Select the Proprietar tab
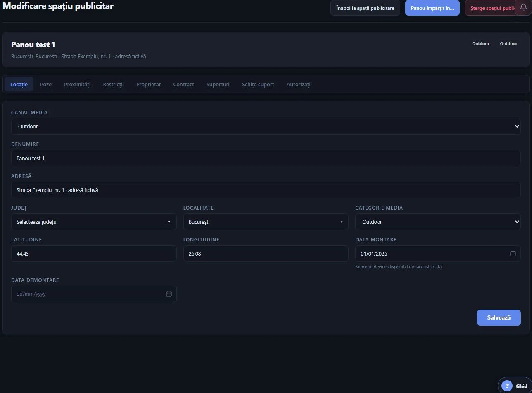 pos(149,84)
